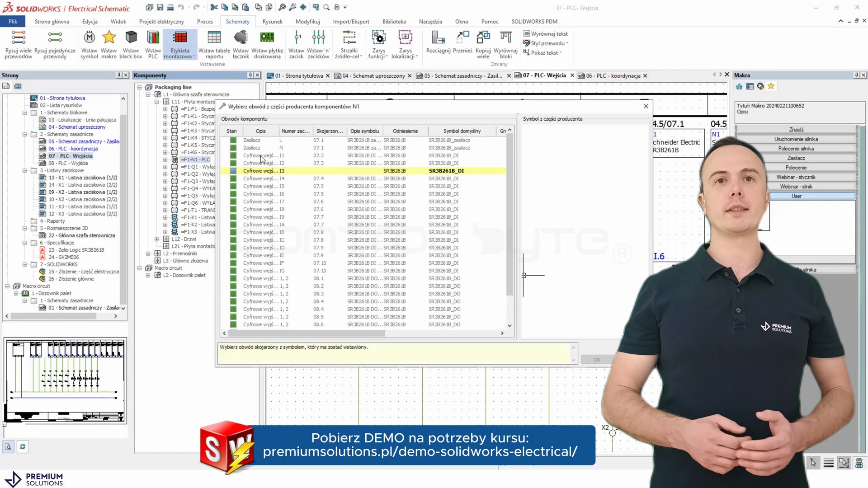Sort by the Symbol domyślny column header
This screenshot has height=488, width=868.
(462, 131)
